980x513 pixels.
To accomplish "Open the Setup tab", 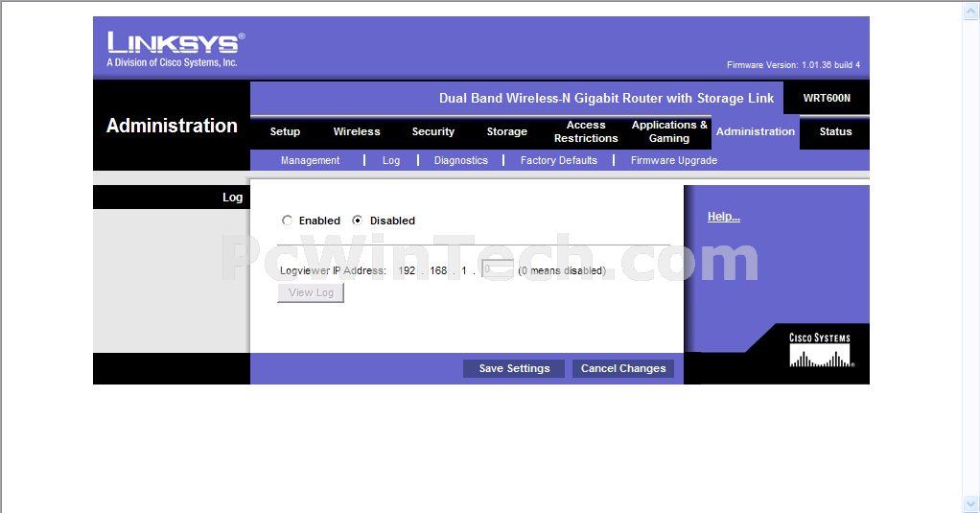I will (x=285, y=131).
